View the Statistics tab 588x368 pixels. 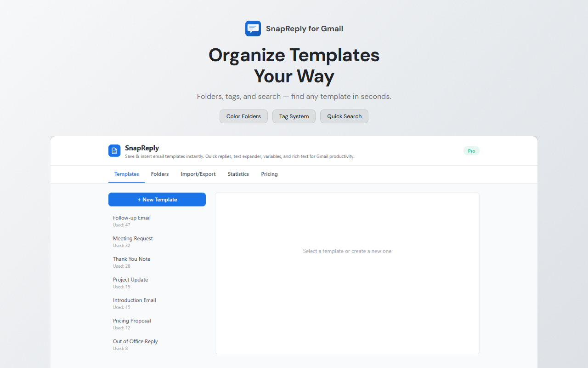tap(238, 174)
